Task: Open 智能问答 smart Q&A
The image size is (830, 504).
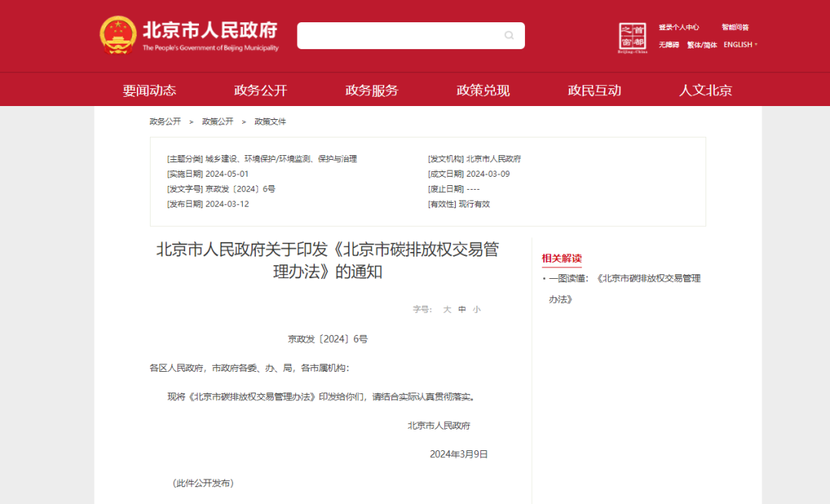Action: tap(735, 28)
